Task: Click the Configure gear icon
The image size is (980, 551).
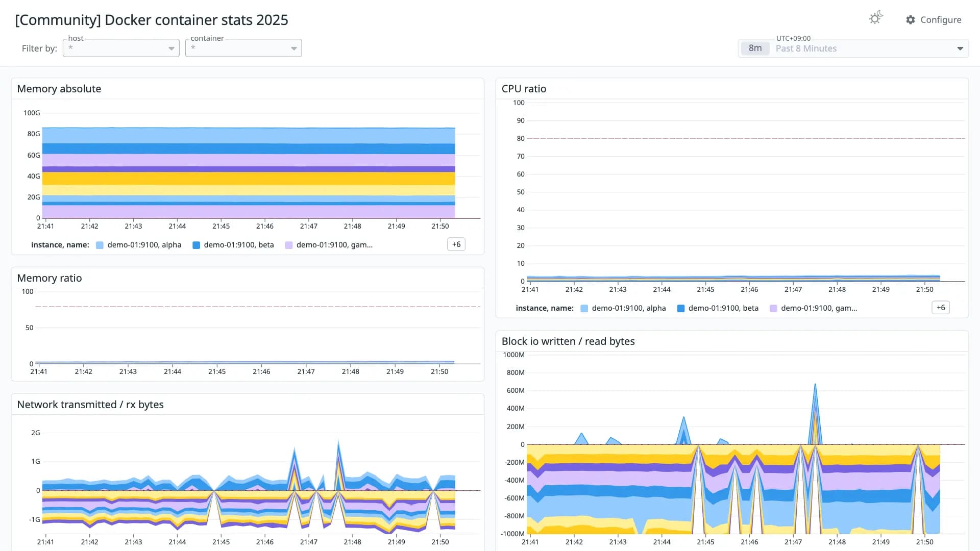Action: pos(911,20)
